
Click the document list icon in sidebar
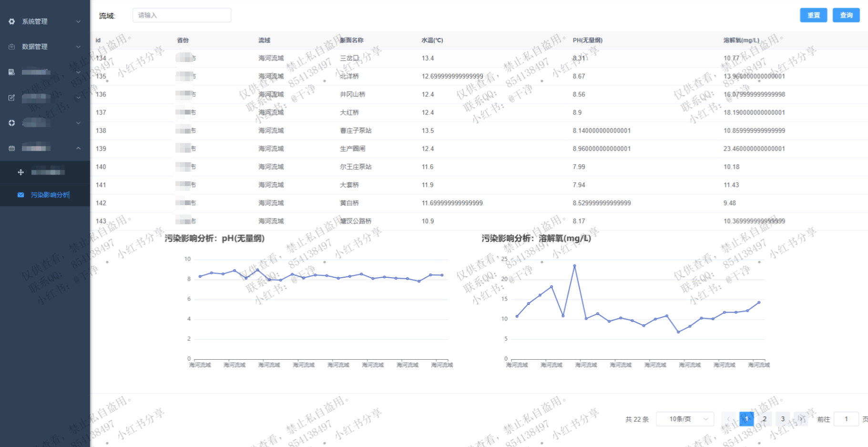12,72
